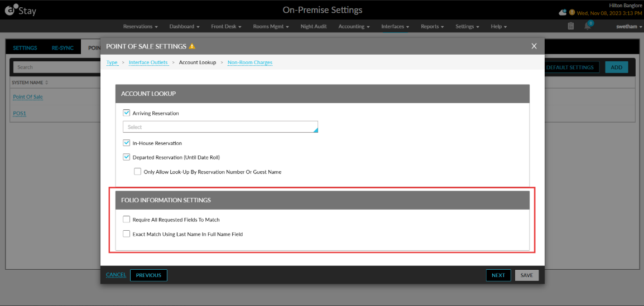Enable Require All Requested Fields To Match
The height and width of the screenshot is (306, 644).
tap(127, 220)
